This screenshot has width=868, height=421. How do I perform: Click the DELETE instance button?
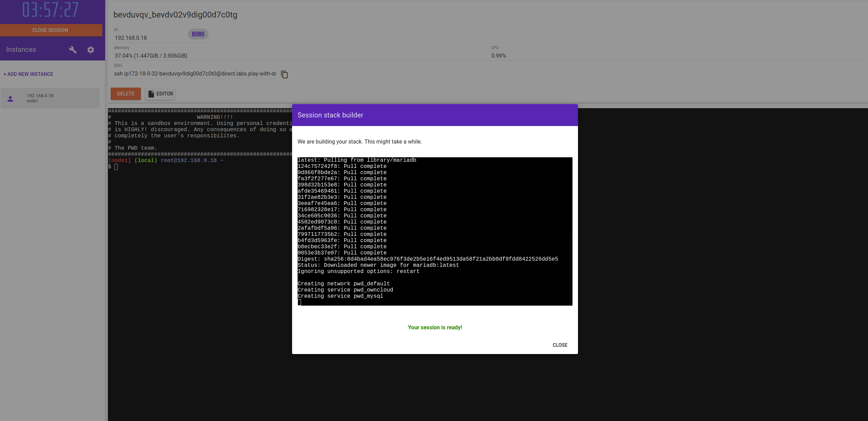click(x=125, y=94)
